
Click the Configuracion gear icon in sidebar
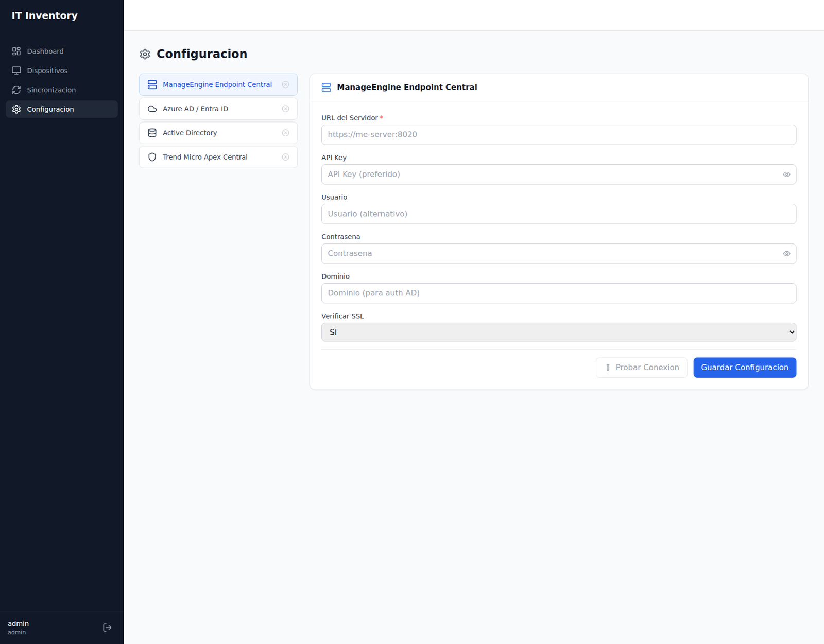tap(16, 109)
